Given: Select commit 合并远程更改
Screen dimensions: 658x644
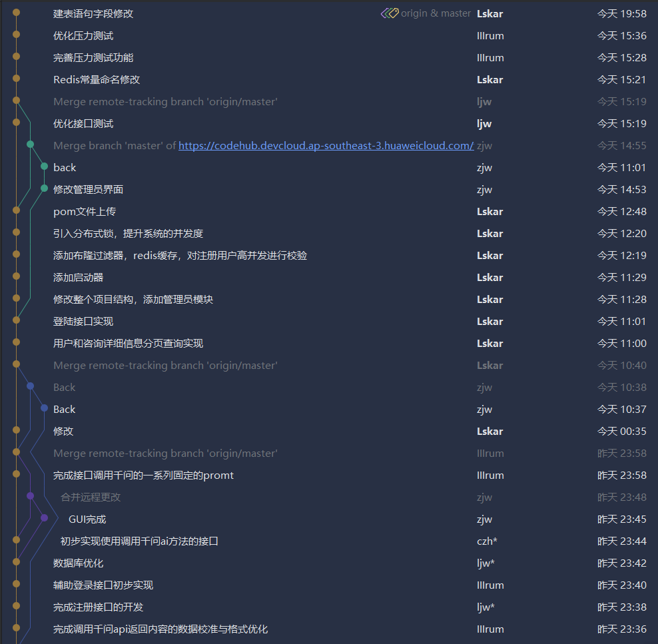Looking at the screenshot, I should point(90,497).
